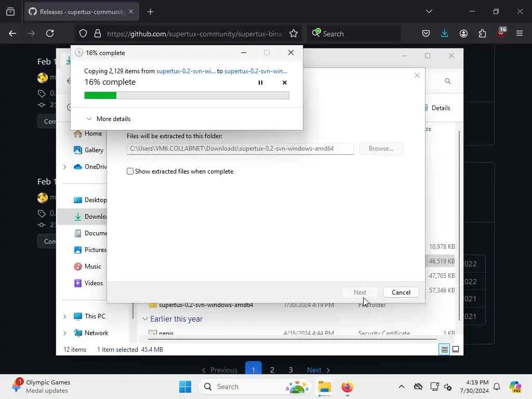The width and height of the screenshot is (532, 399).
Task: Expand the This PC tree node
Action: click(x=64, y=316)
